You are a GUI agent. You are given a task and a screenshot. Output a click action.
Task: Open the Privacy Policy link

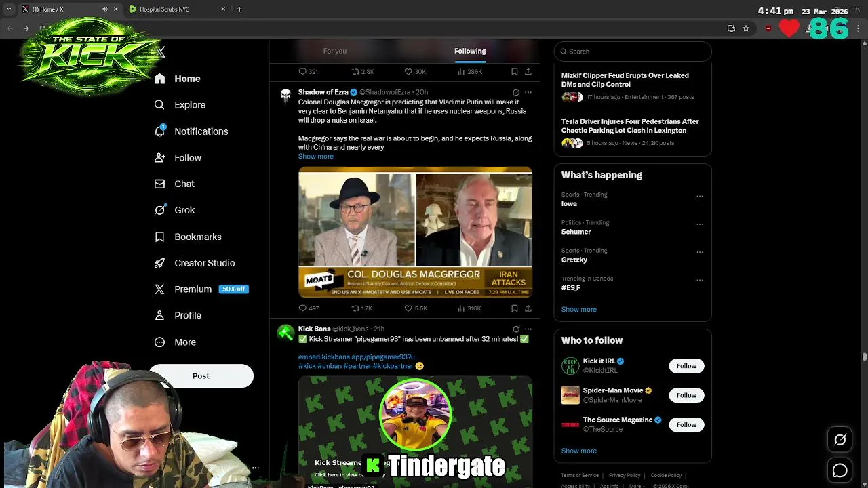point(625,476)
